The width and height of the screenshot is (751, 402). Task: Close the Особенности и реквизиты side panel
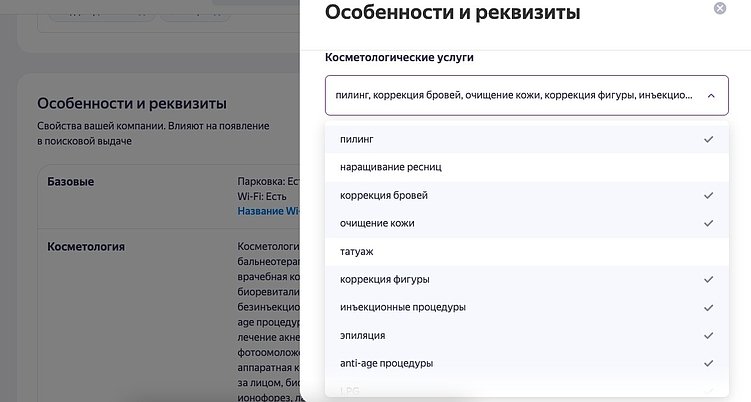coord(719,9)
